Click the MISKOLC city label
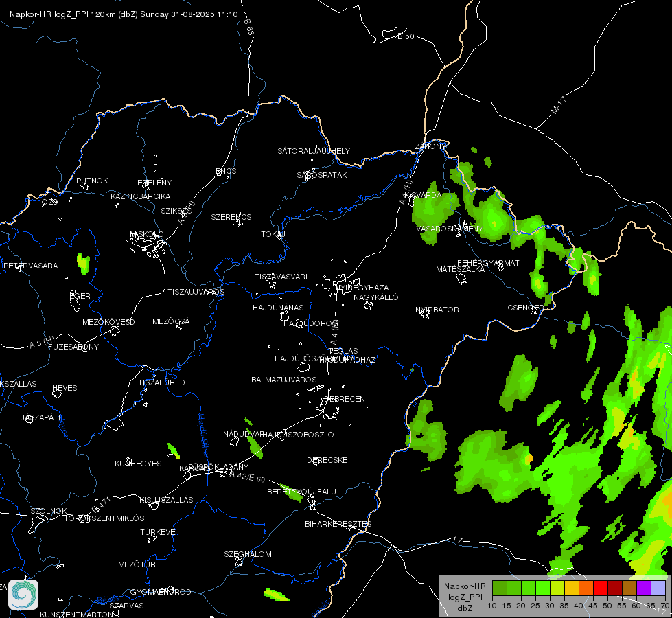The image size is (672, 618). point(147,234)
